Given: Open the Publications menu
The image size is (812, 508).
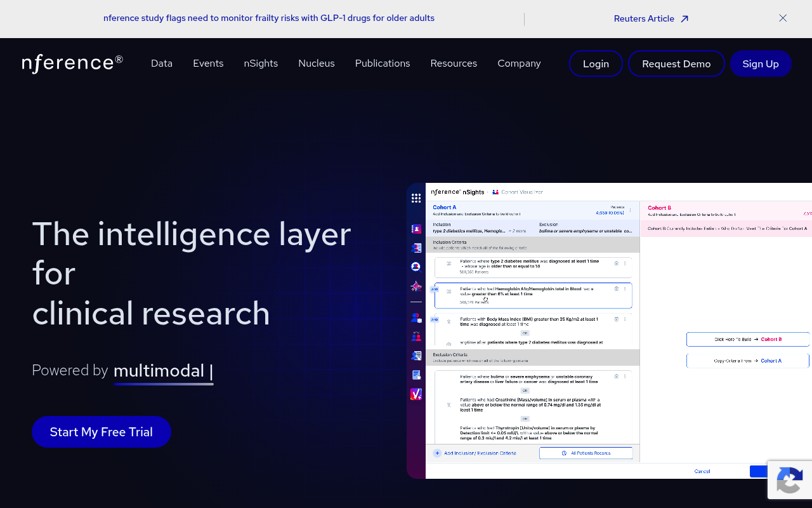Looking at the screenshot, I should (383, 63).
